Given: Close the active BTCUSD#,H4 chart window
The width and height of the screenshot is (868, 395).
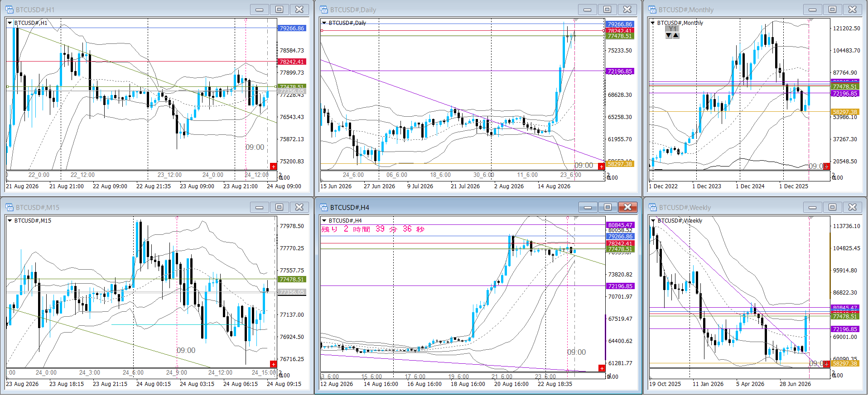Looking at the screenshot, I should [628, 207].
